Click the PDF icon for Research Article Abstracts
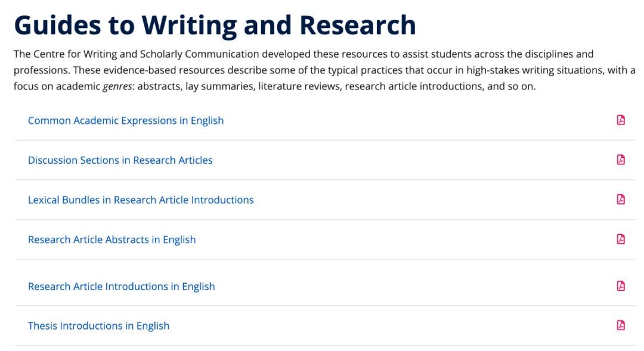 tap(621, 239)
